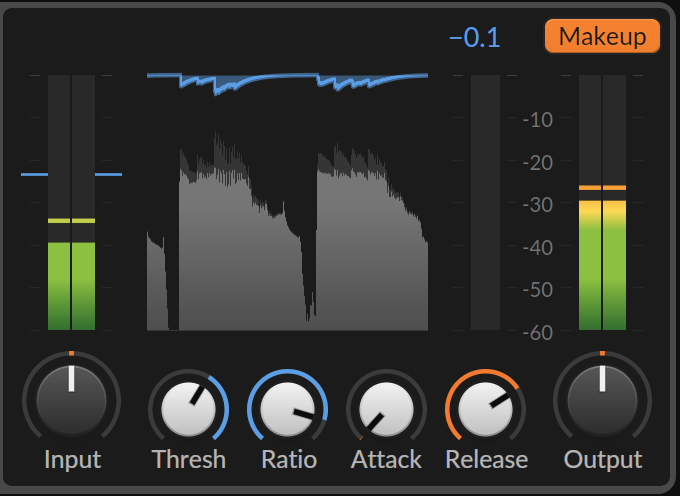Click the Thresh label text

[189, 459]
